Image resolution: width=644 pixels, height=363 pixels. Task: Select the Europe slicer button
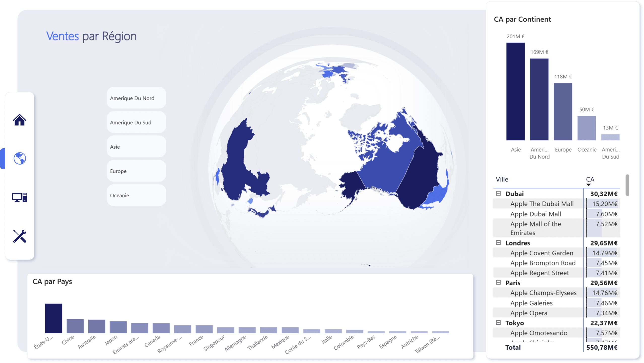136,171
